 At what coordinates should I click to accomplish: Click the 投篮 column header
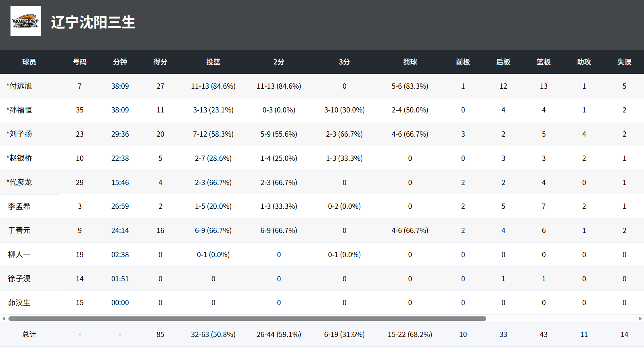coord(213,62)
